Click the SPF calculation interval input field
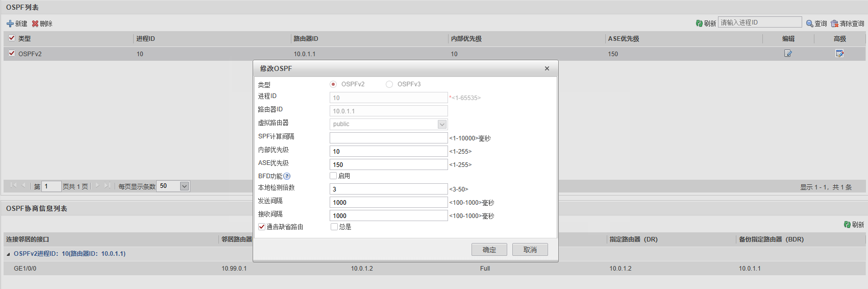868x289 pixels. pos(388,138)
